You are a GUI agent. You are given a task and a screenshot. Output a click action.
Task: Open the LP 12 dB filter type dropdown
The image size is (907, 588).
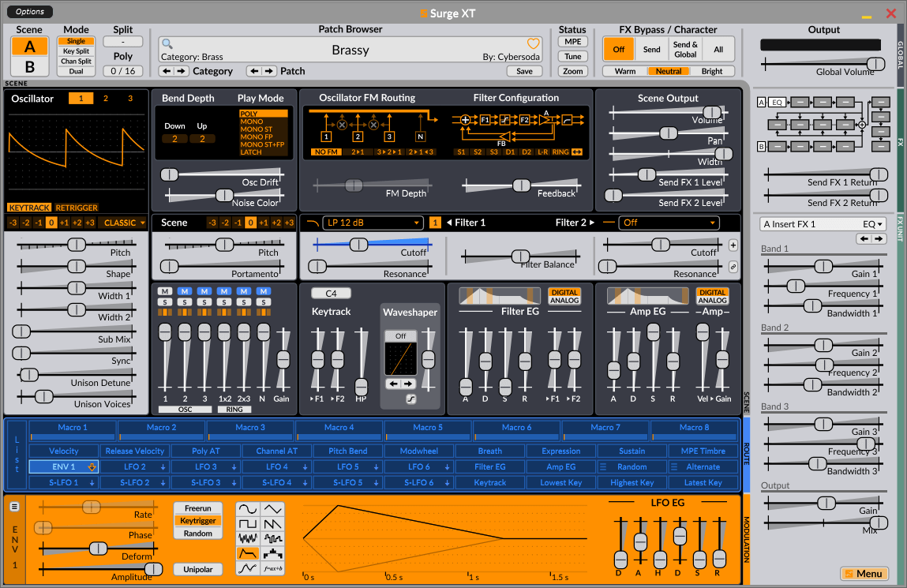(x=371, y=223)
